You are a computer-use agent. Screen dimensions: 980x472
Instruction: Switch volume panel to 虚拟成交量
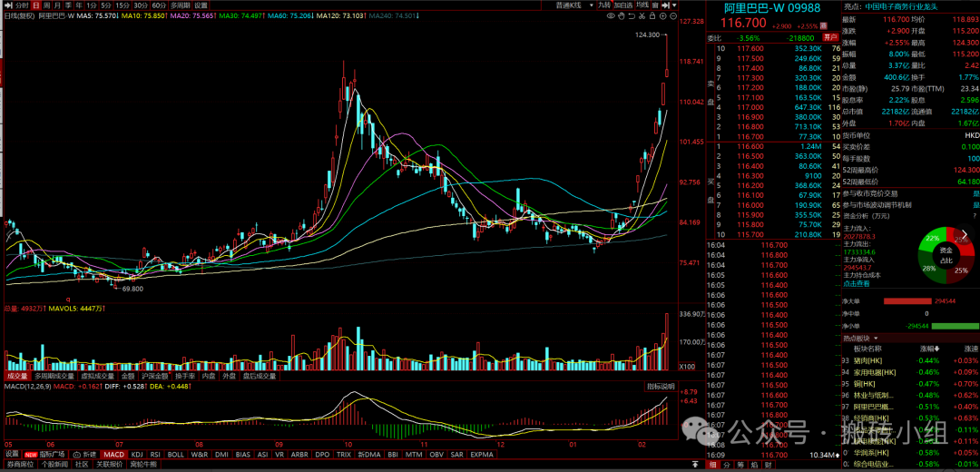pos(97,377)
